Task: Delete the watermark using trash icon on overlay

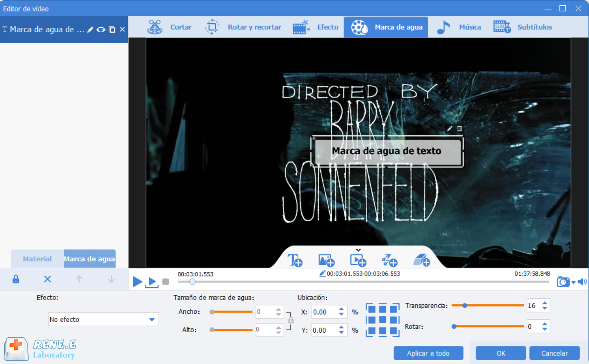Action: pos(460,128)
